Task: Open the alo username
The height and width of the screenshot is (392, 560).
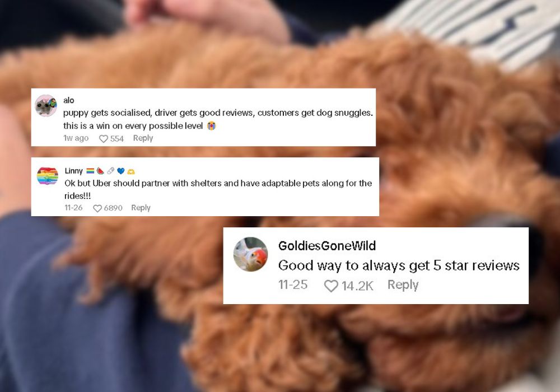Action: pos(68,100)
